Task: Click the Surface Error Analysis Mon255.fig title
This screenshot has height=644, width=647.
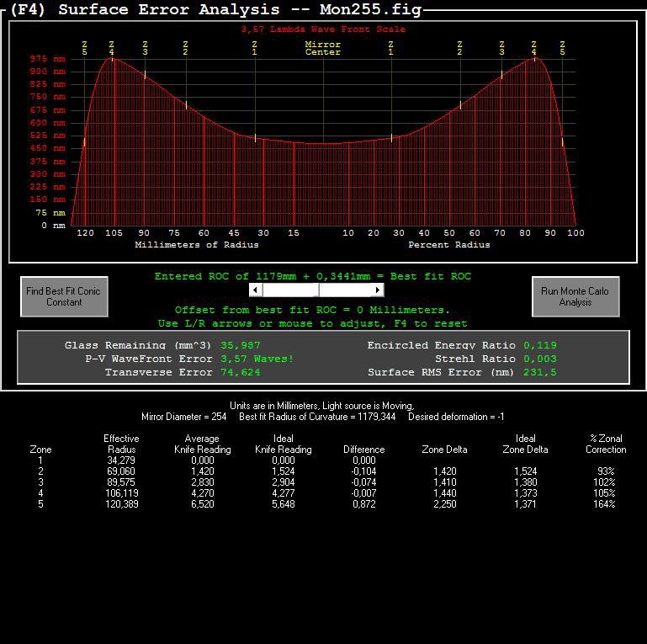Action: point(215,9)
